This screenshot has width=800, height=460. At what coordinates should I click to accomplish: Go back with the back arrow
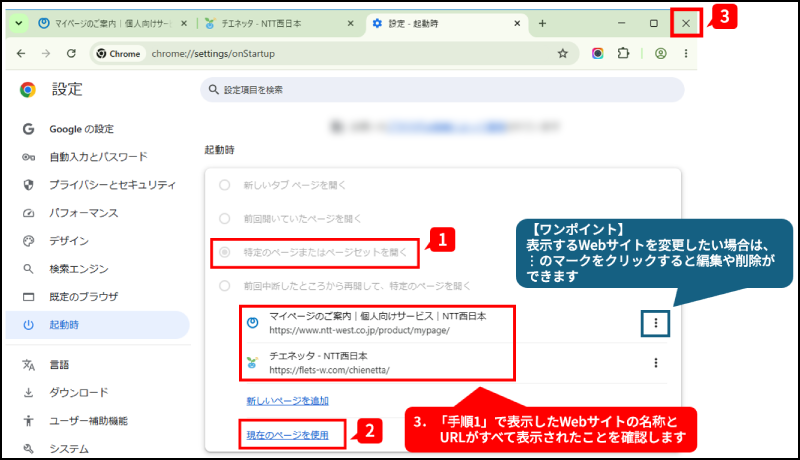pyautogui.click(x=21, y=54)
